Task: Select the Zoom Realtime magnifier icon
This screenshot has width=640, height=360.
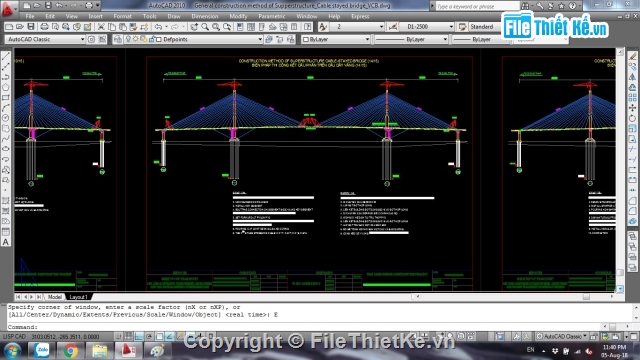Action: tap(205, 27)
